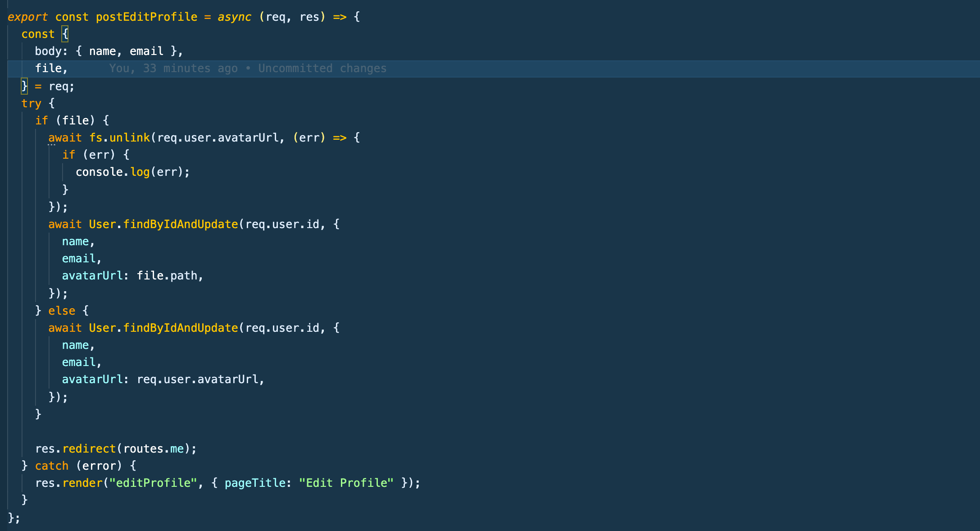Click the await keyword before fs.unlink
The image size is (980, 531).
(65, 138)
